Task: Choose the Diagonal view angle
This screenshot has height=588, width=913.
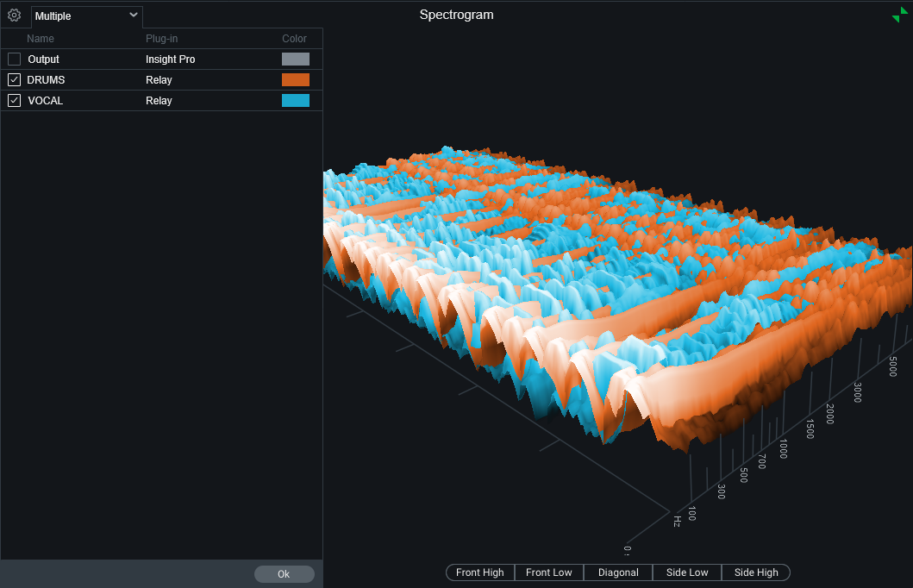Action: click(x=618, y=572)
